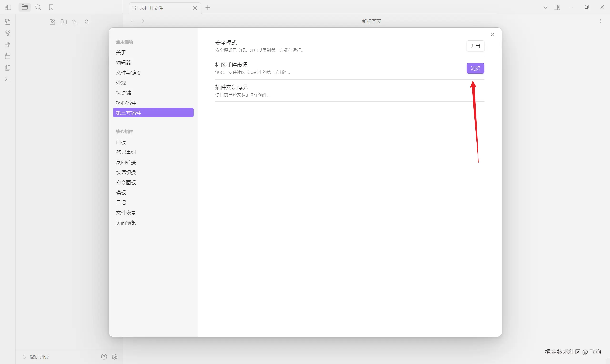Toggle the left sidebar collapse icon
The image size is (610, 364).
tap(8, 7)
